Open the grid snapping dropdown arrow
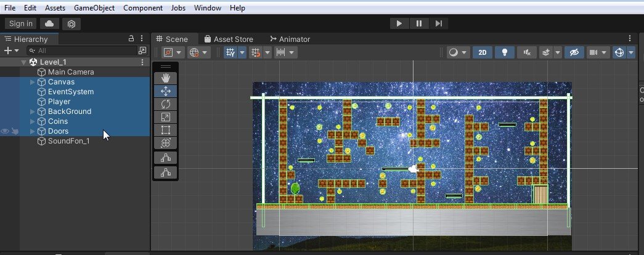The width and height of the screenshot is (644, 255). (267, 52)
